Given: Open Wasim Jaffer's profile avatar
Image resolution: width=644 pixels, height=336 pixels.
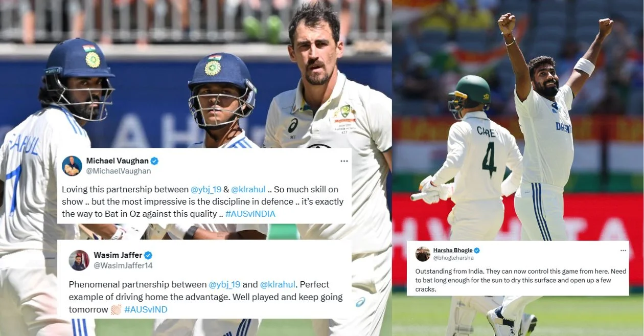Looking at the screenshot, I should (79, 260).
